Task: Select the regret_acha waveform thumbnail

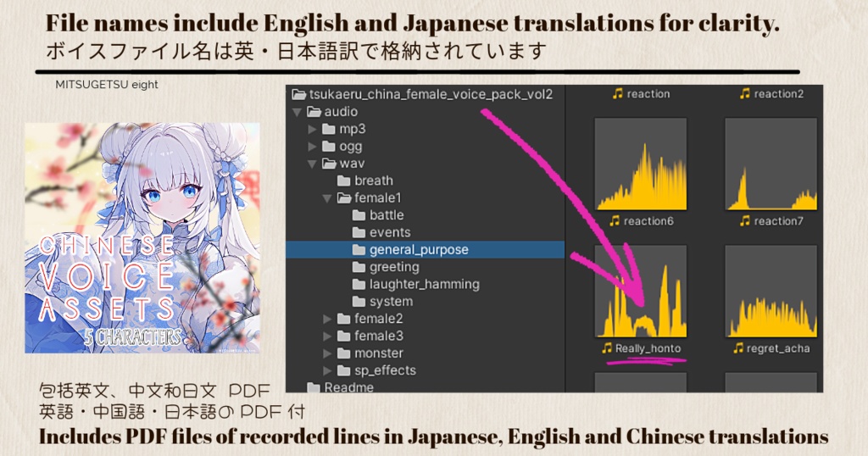Action: pyautogui.click(x=771, y=291)
